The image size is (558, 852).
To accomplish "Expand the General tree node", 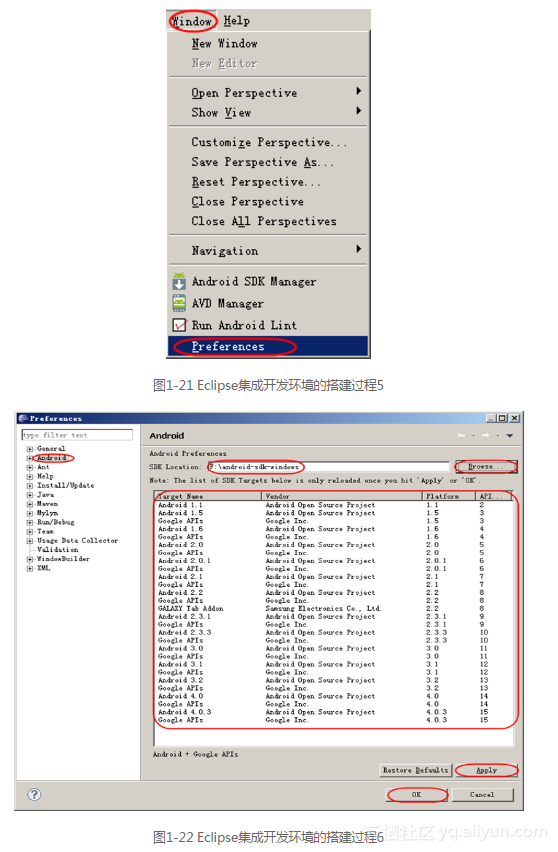I will pyautogui.click(x=30, y=449).
